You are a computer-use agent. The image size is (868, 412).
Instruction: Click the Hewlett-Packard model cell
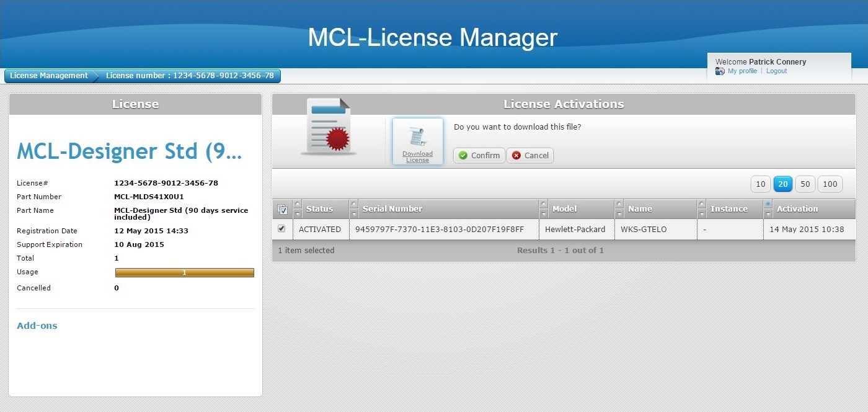point(575,230)
